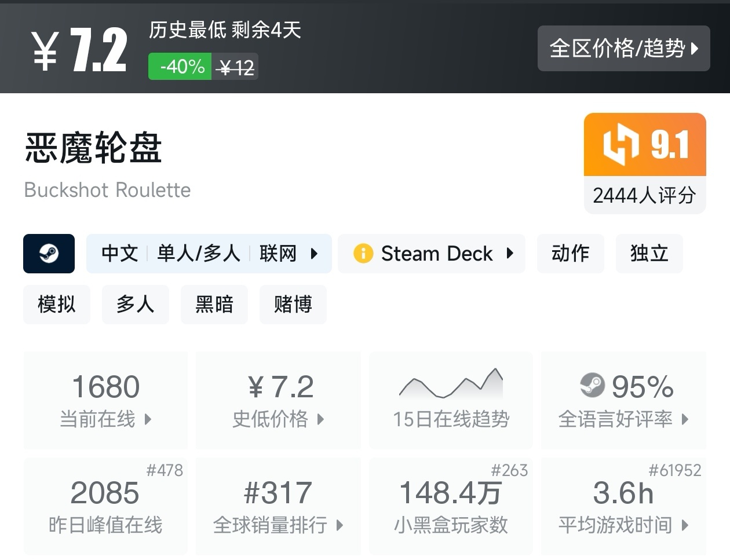Click the #61952 rank label

click(x=675, y=470)
